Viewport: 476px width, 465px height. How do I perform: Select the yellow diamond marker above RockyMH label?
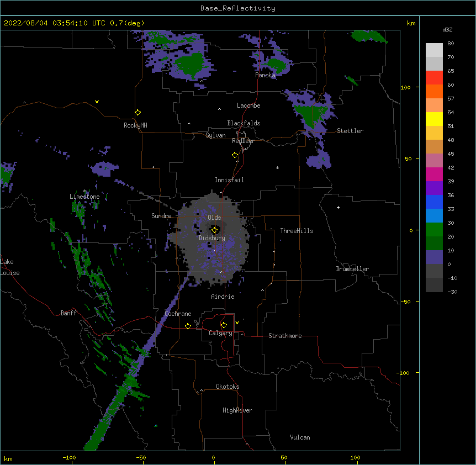coord(138,113)
